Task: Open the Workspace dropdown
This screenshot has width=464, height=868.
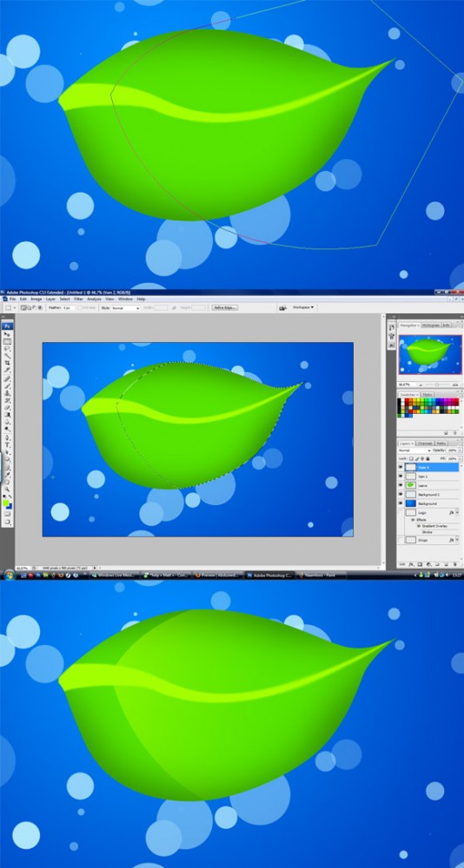Action: pos(304,306)
